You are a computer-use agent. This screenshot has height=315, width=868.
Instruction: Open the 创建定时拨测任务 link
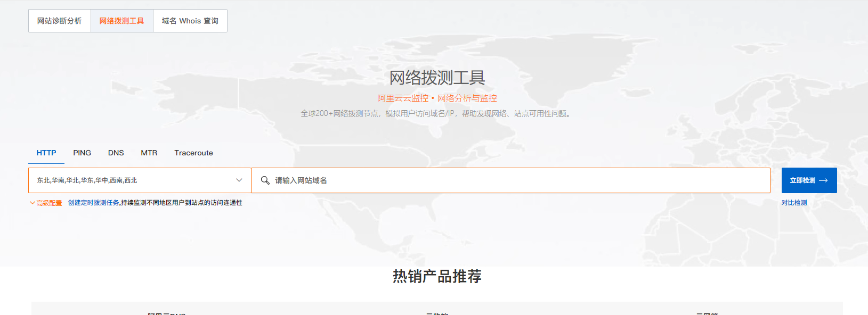(94, 203)
